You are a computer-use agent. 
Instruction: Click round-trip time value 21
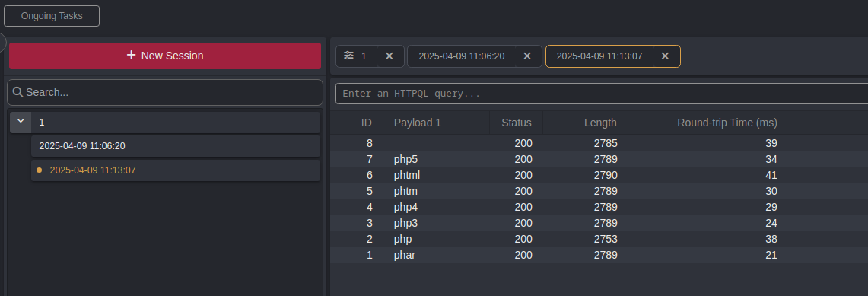tap(771, 256)
